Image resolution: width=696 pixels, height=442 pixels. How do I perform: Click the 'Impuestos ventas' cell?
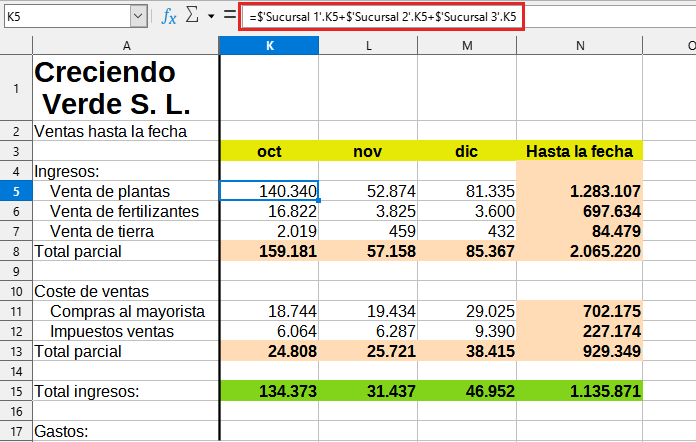(126, 331)
